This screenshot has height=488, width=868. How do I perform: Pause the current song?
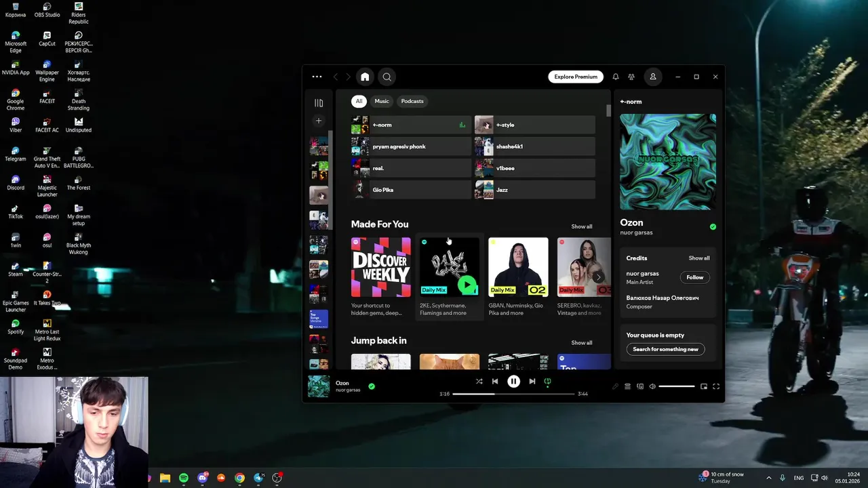click(x=513, y=382)
